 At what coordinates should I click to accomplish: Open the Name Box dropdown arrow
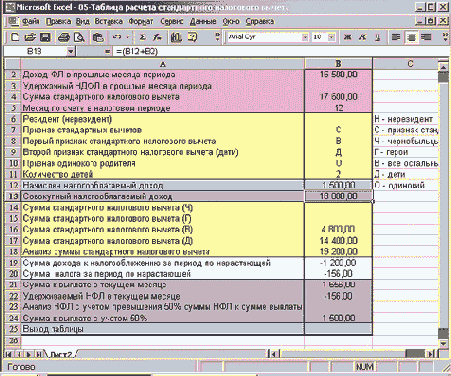tap(70, 52)
